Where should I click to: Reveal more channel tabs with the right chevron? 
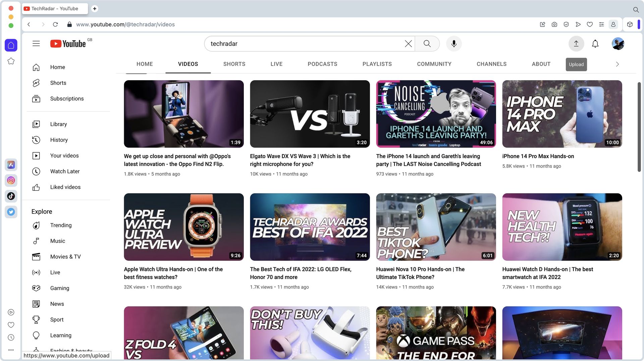[617, 64]
